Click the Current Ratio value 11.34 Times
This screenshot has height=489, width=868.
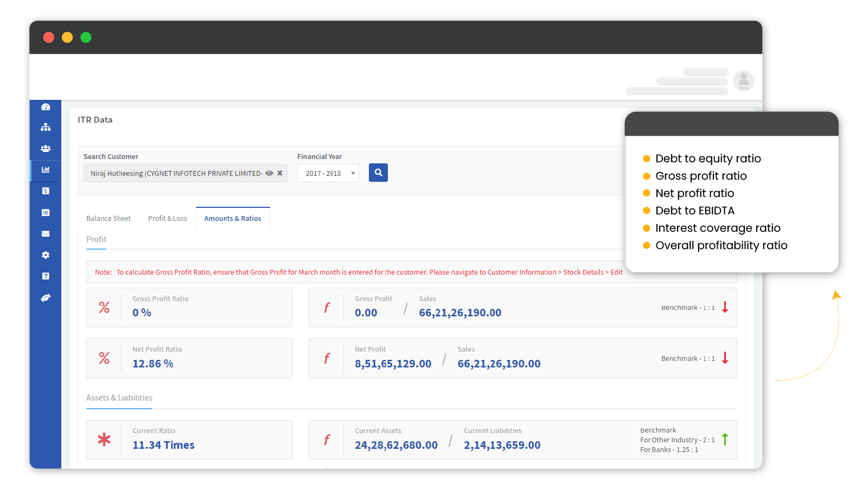[163, 445]
